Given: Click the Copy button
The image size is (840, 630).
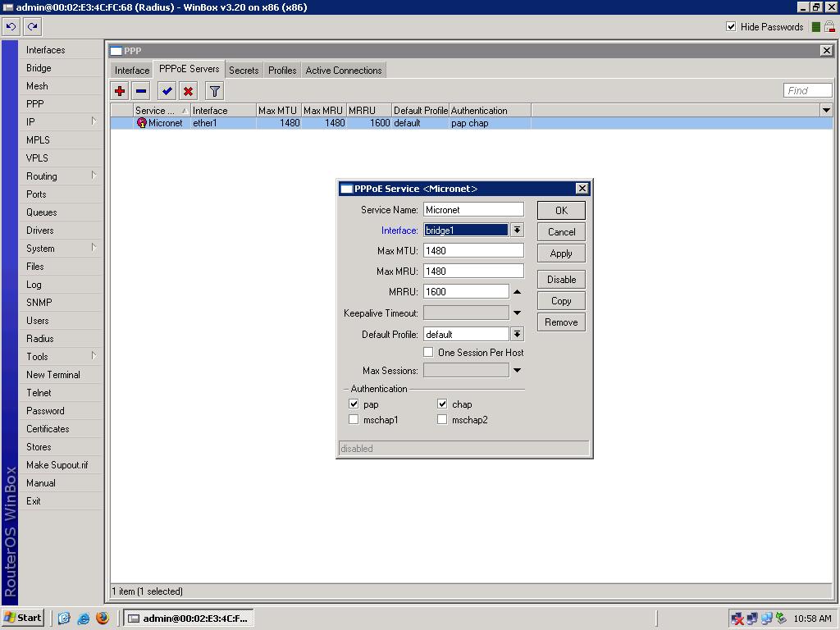Looking at the screenshot, I should click(x=561, y=300).
